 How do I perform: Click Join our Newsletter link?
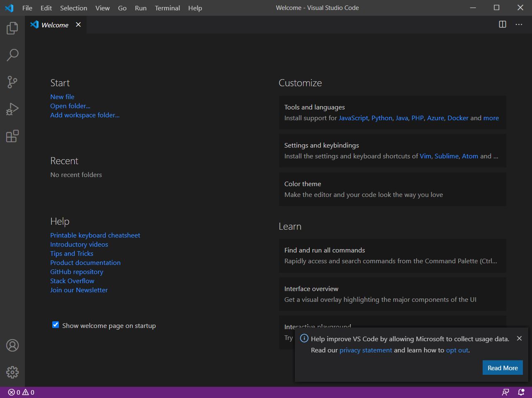click(79, 290)
